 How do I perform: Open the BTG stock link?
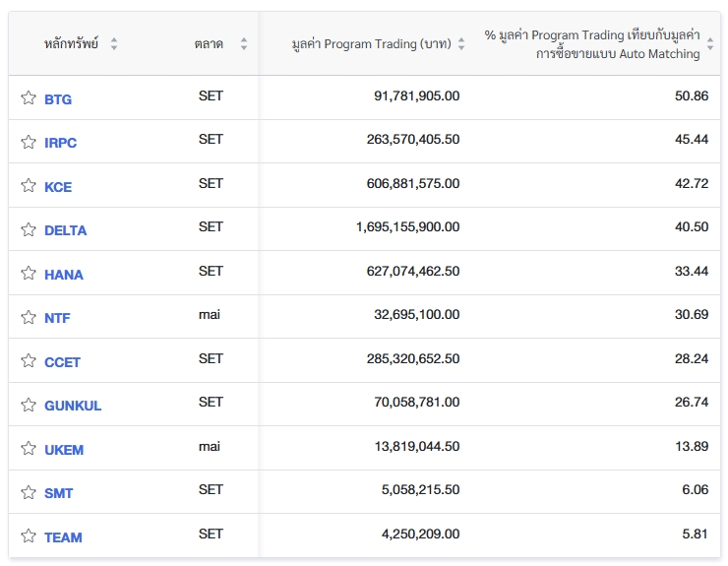click(x=58, y=99)
